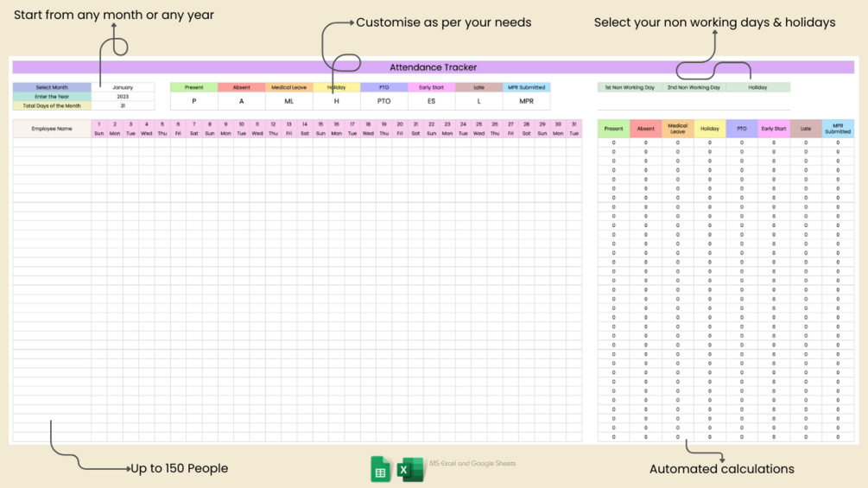Select the 'Enter the Year' label cell
Screen dimensions: 868x488
tap(52, 96)
